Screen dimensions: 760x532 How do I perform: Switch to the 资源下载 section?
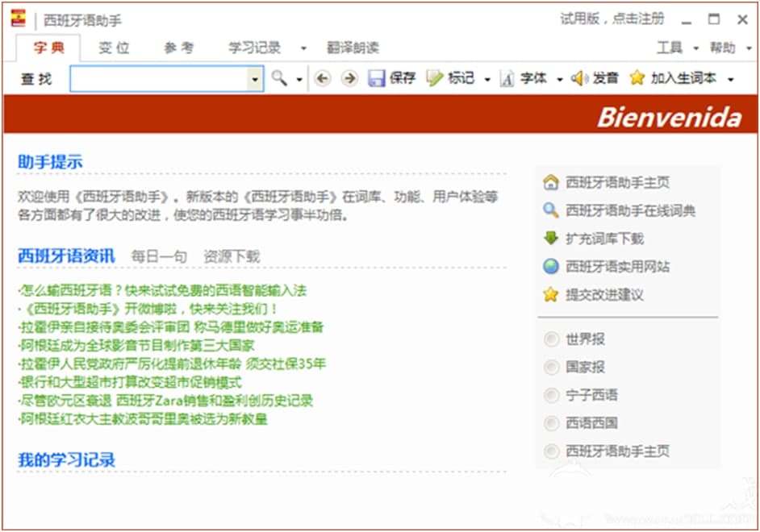(232, 256)
